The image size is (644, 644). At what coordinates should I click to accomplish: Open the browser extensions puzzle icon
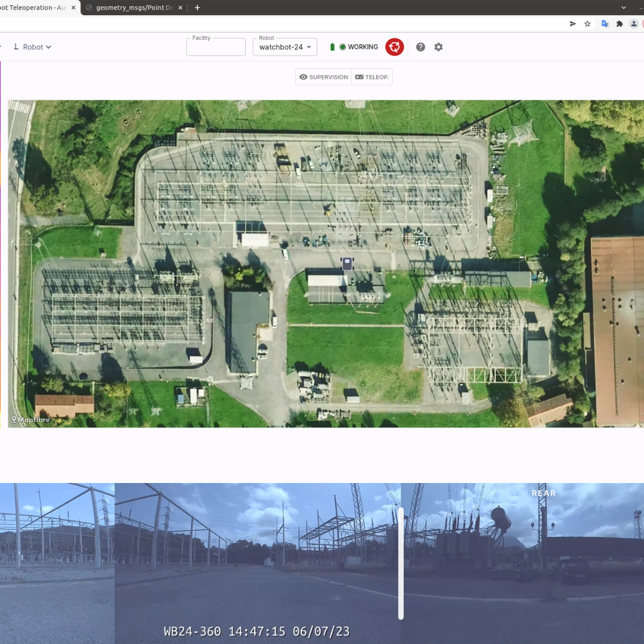click(x=620, y=24)
